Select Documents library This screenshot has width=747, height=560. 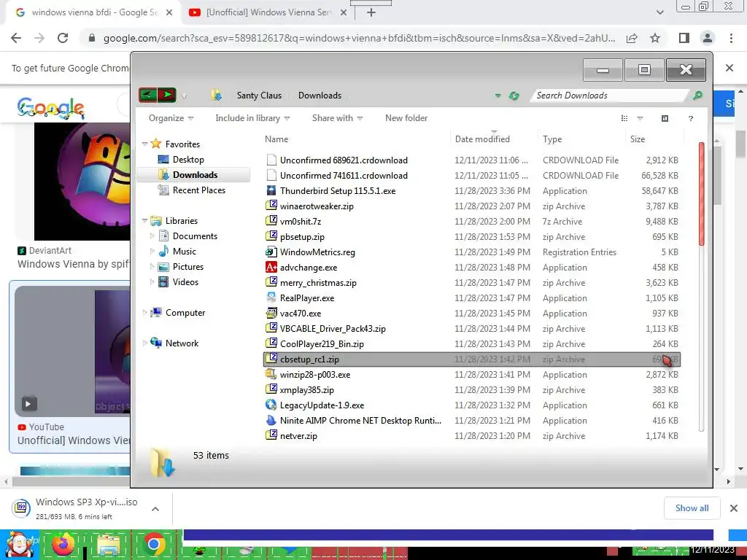(x=194, y=236)
